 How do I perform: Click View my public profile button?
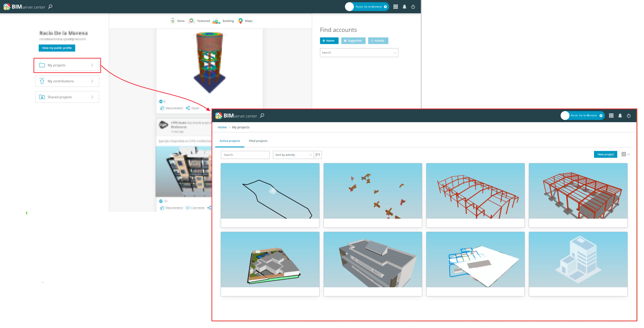(x=57, y=48)
